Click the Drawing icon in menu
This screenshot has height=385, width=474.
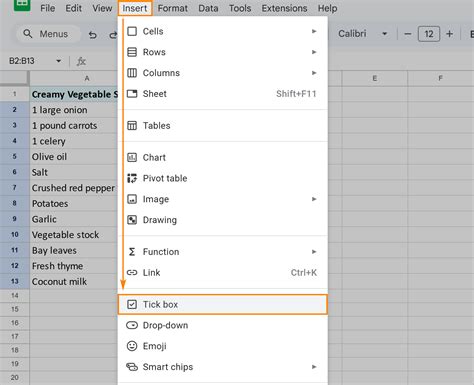coord(132,220)
